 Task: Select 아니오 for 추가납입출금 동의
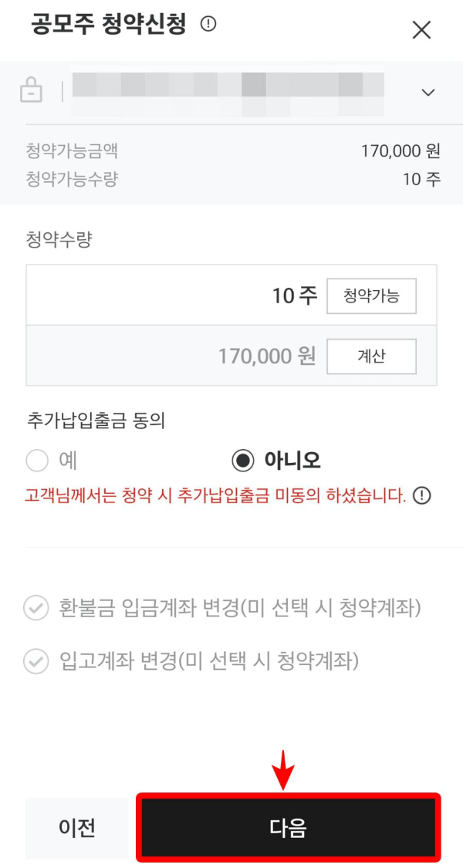point(243,460)
